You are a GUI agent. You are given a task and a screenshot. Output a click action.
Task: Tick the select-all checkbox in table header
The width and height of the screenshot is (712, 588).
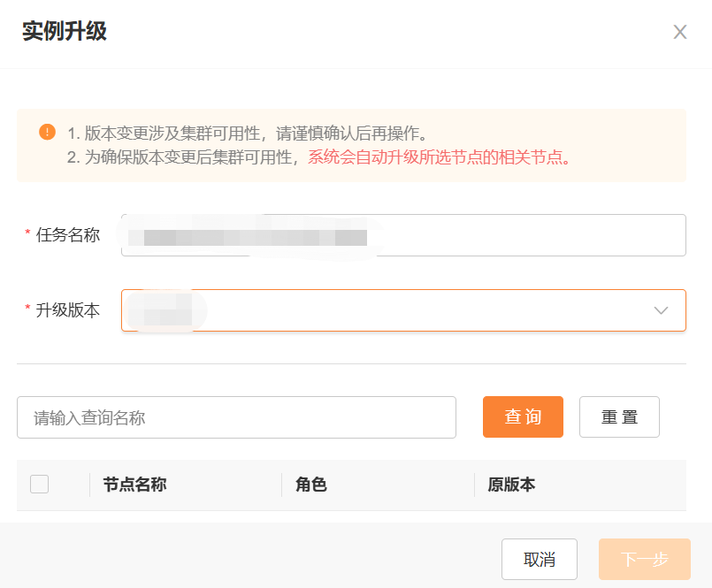click(40, 484)
